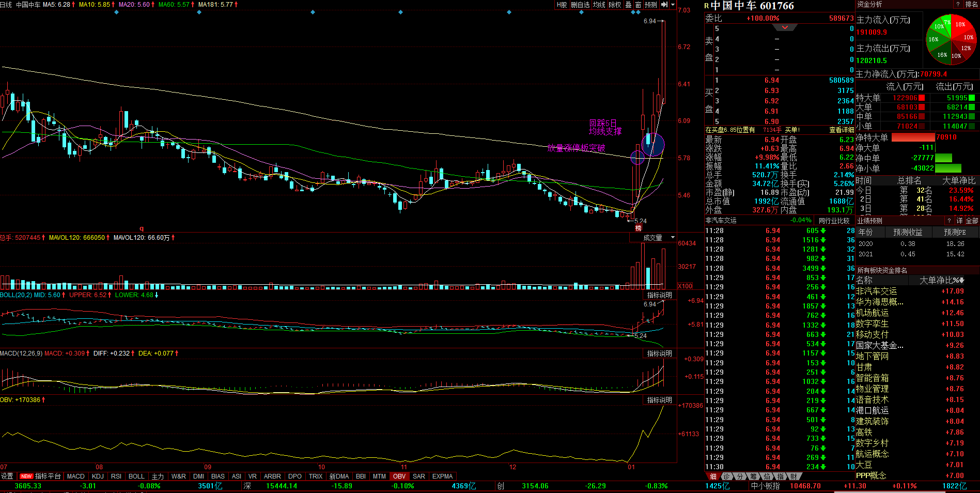Switch to the BIAS indicator tab
Screen dimensions: 980x493
tap(218, 476)
